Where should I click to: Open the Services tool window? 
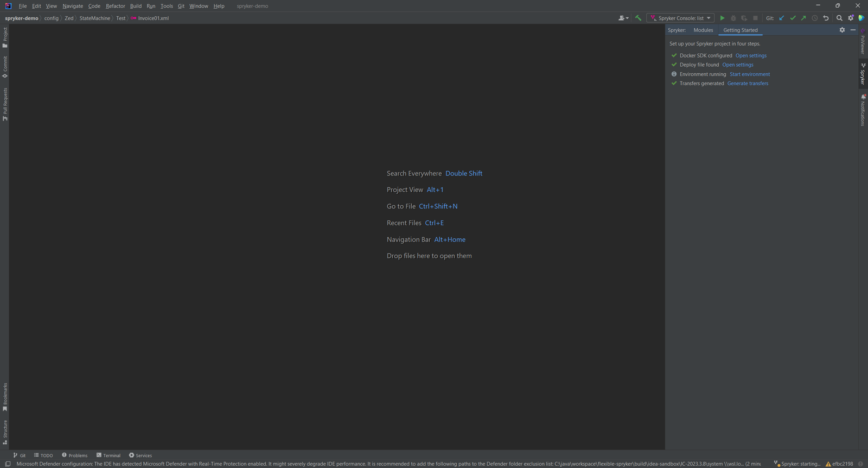click(141, 456)
